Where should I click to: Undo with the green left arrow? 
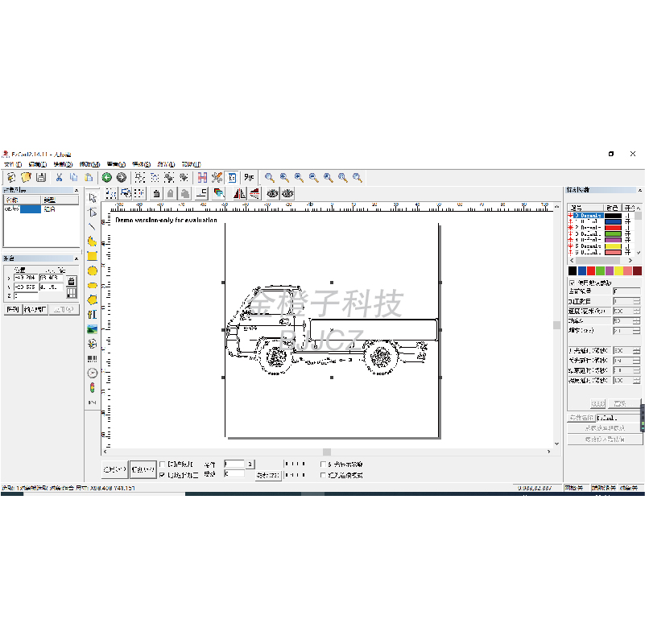click(106, 177)
